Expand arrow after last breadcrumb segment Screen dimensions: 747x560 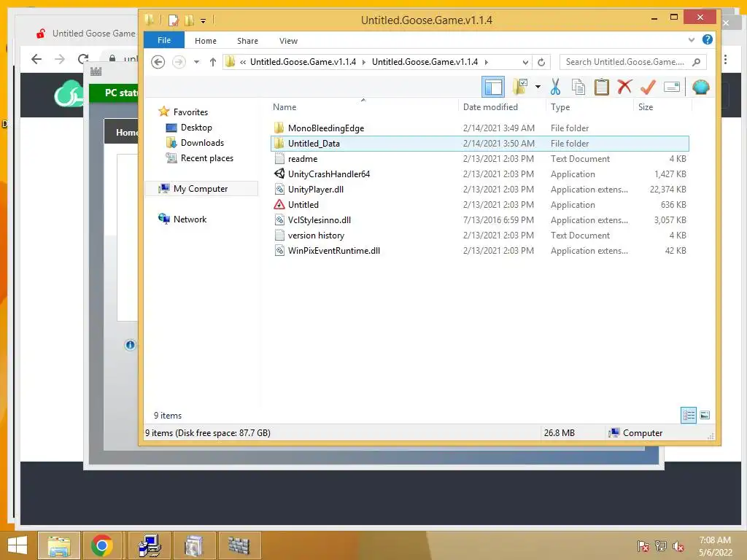click(x=486, y=63)
